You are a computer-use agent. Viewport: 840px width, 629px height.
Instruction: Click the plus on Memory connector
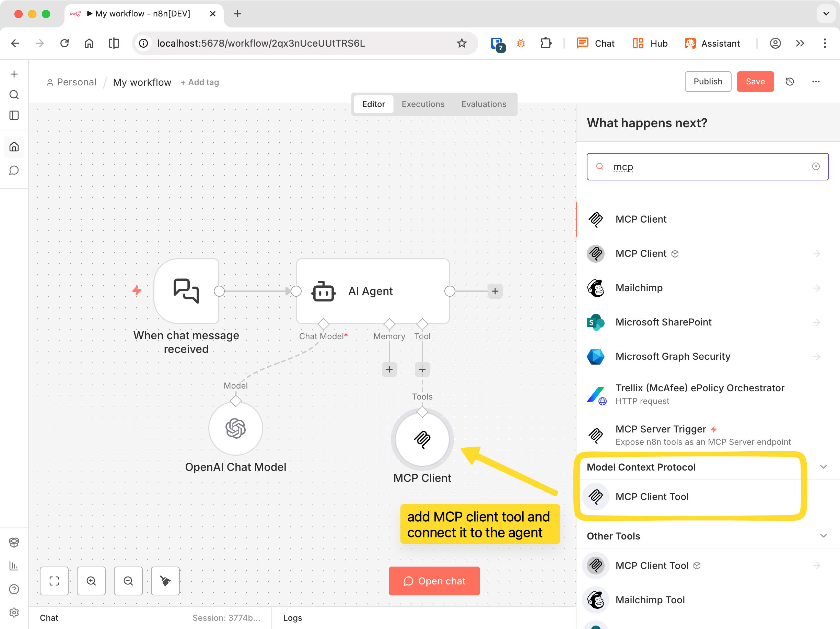[x=389, y=369]
